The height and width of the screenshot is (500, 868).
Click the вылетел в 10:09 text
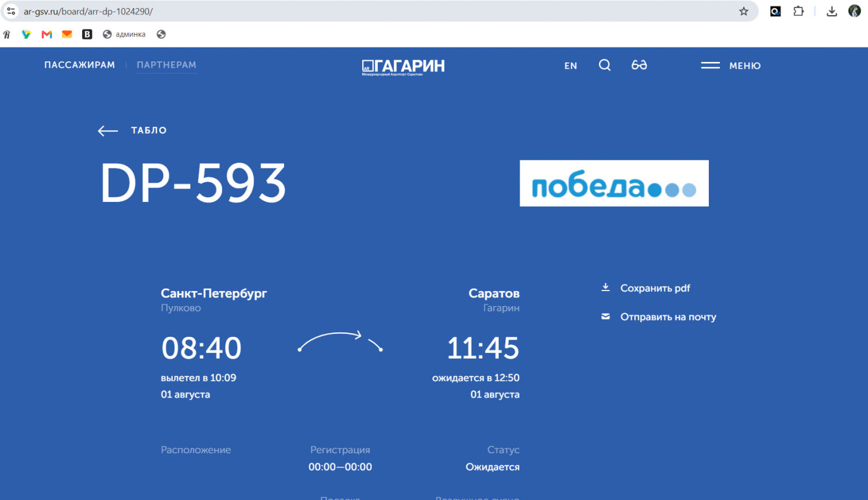198,378
